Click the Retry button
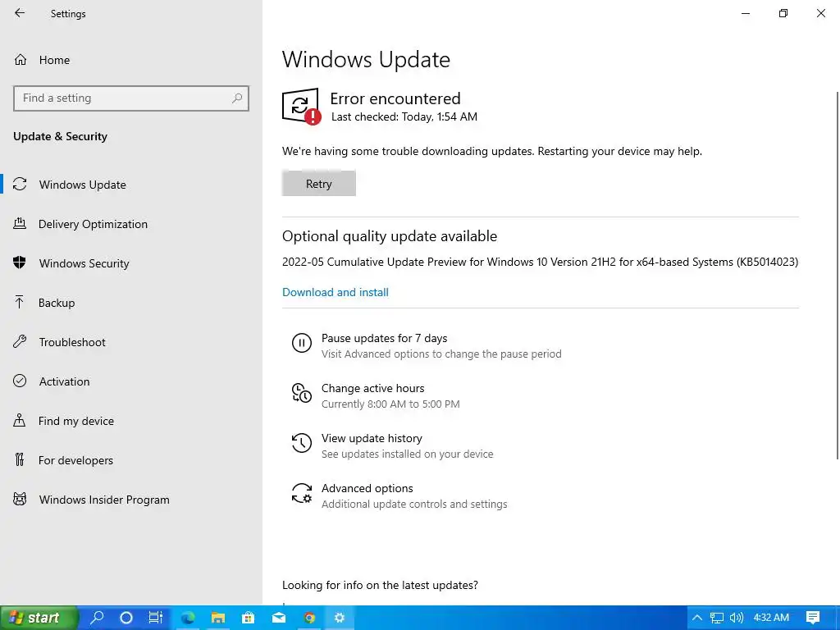 319,183
